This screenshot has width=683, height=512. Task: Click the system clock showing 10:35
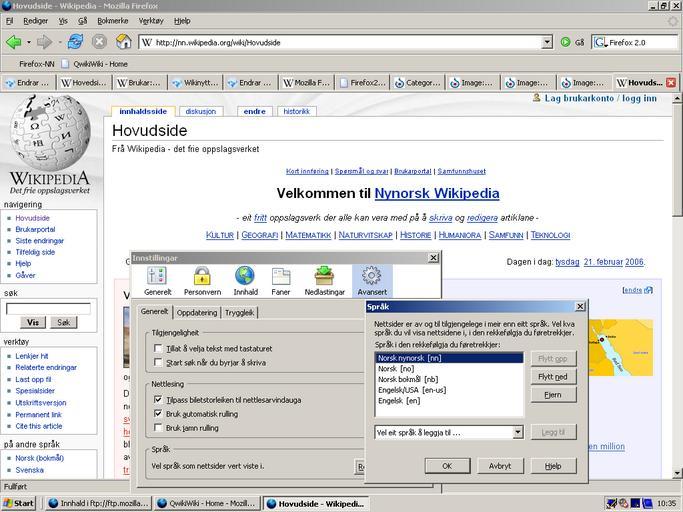(666, 504)
